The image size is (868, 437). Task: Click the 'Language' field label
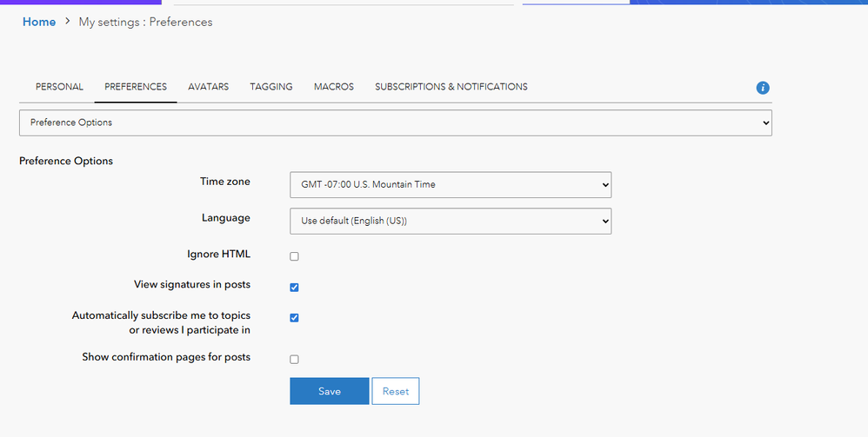click(226, 218)
